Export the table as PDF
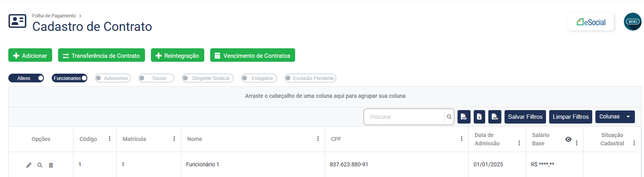 pyautogui.click(x=464, y=117)
